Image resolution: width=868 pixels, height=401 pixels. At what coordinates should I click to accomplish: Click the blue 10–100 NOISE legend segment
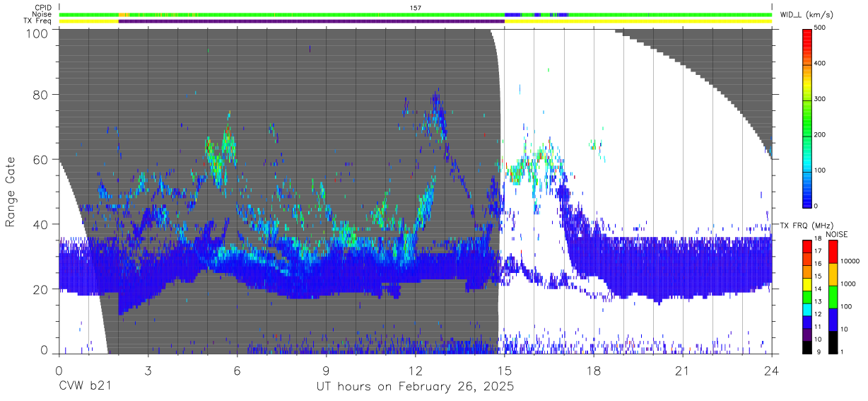pos(832,319)
